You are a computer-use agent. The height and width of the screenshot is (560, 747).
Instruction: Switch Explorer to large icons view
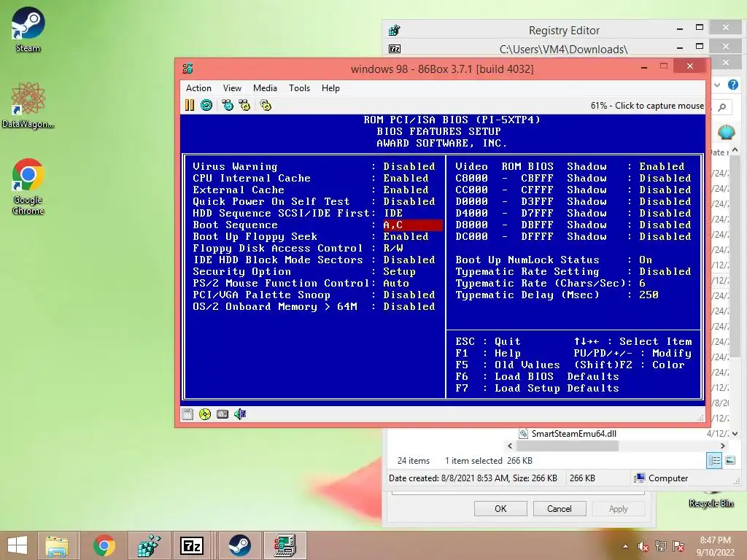click(730, 461)
